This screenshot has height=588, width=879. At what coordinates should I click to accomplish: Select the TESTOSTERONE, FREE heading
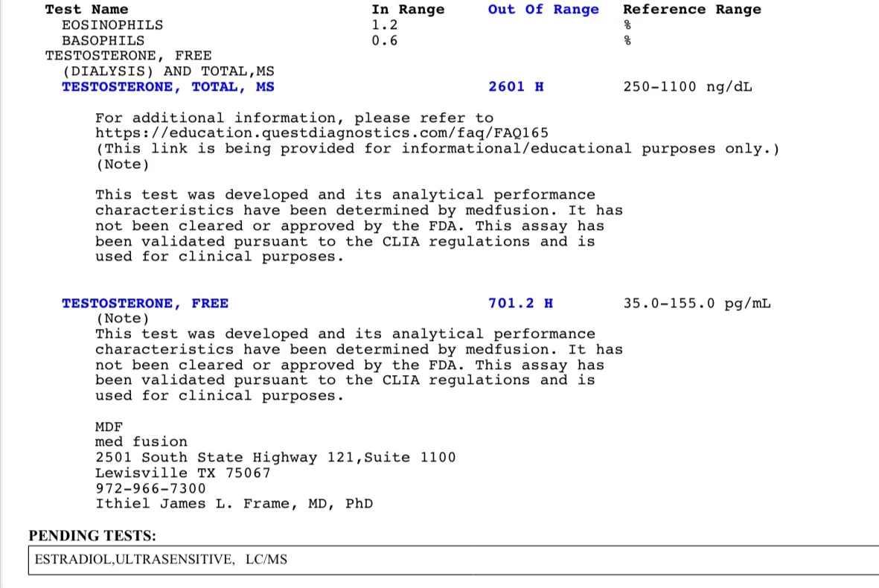click(145, 303)
